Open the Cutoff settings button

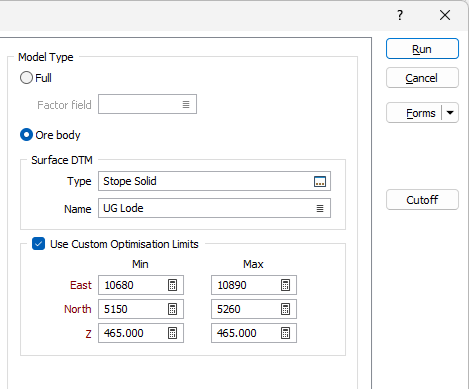click(422, 200)
